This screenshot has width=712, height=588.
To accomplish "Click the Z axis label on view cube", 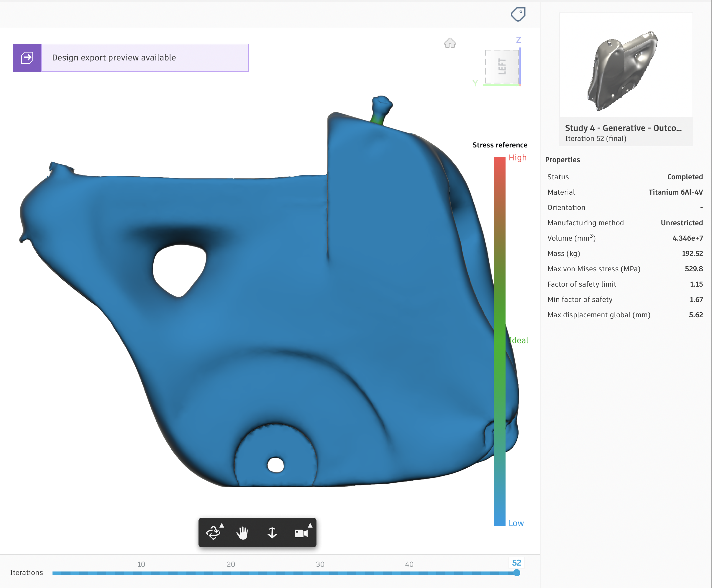I will (x=518, y=40).
